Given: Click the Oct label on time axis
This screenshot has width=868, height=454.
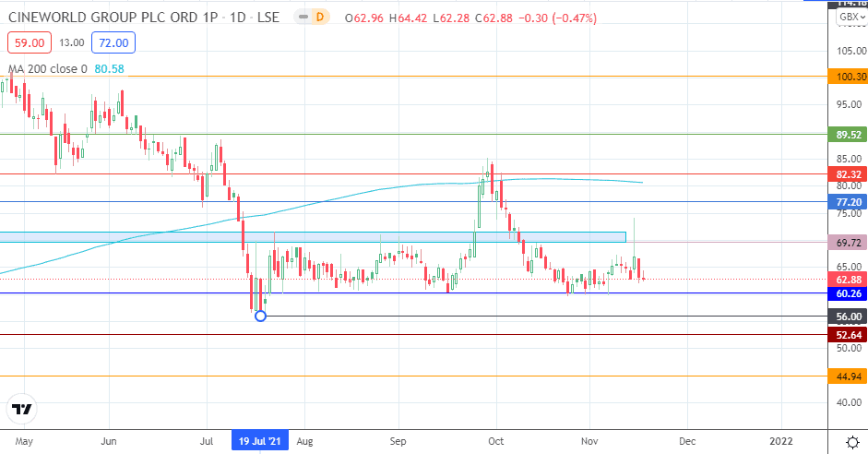Looking at the screenshot, I should (496, 441).
